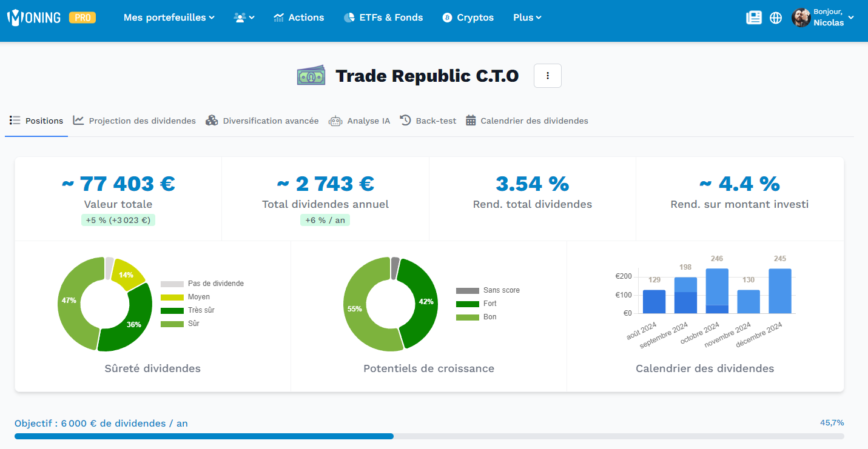The image size is (868, 449).
Task: Open Calendrier des dividendes tab
Action: click(x=527, y=121)
